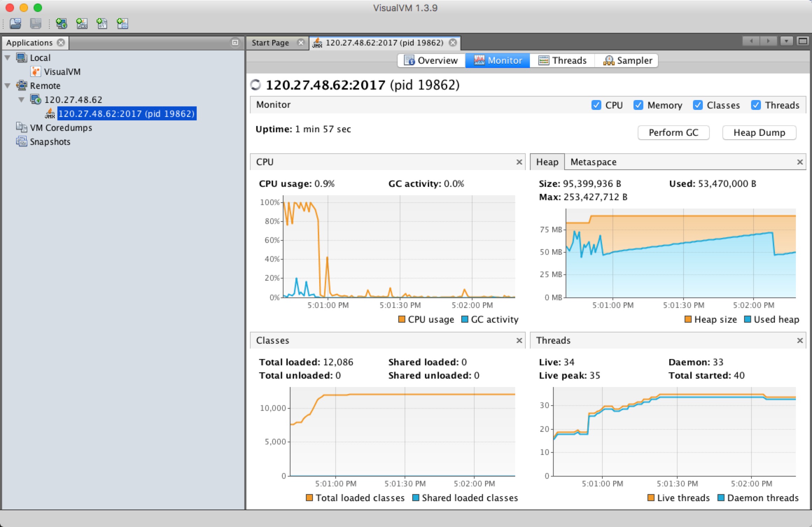Select the Snapshots tree item
Viewport: 812px width, 527px height.
click(50, 141)
